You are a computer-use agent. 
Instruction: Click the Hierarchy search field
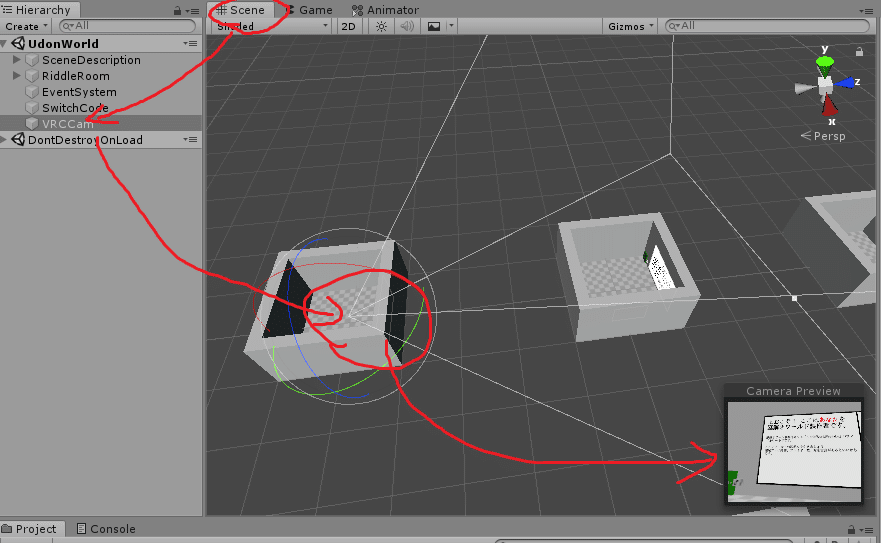[x=128, y=26]
